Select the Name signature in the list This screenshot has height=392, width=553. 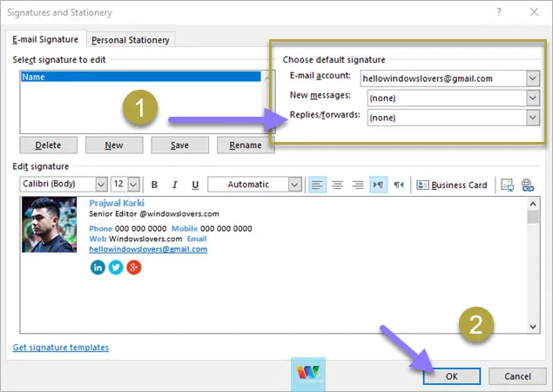pos(139,77)
